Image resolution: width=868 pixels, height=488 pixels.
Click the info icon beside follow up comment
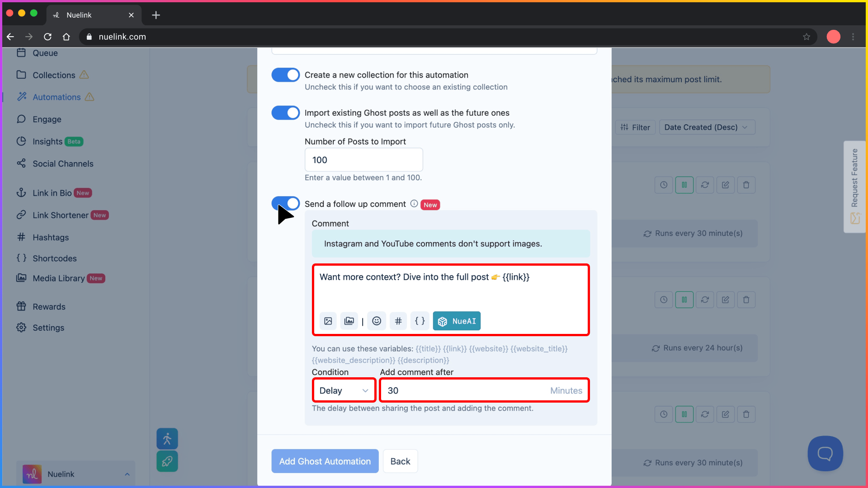coord(414,204)
